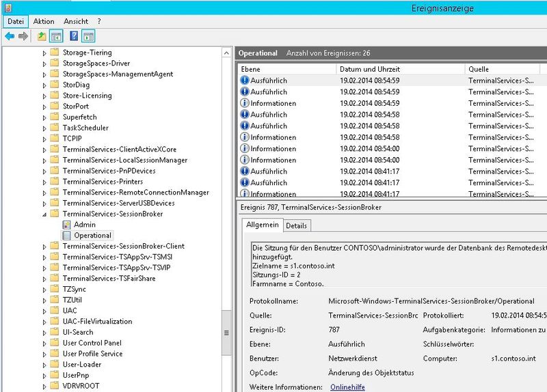Select the StorageSpaces-ManagementAgent tree item
The height and width of the screenshot is (392, 547).
[x=118, y=74]
